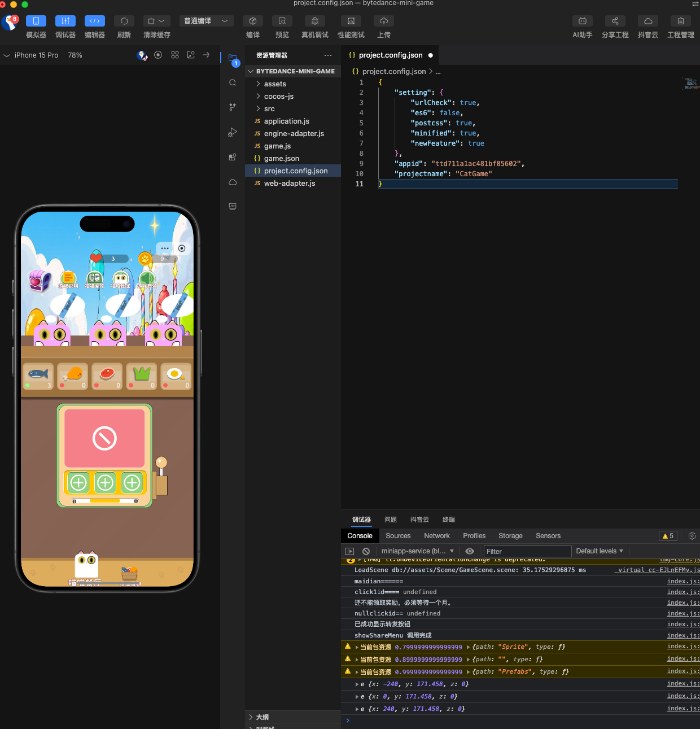Switch to the 抖音云 panel tab
This screenshot has width=700, height=729.
pos(419,520)
